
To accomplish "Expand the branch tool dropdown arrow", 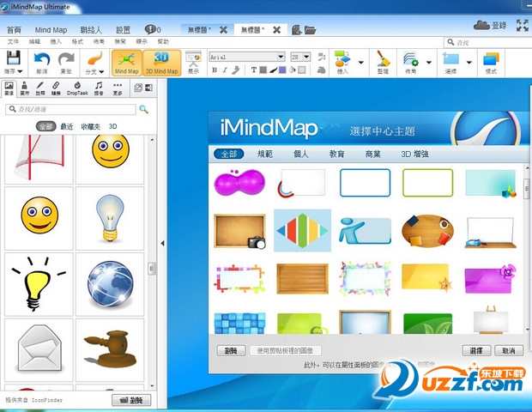I will coord(101,71).
